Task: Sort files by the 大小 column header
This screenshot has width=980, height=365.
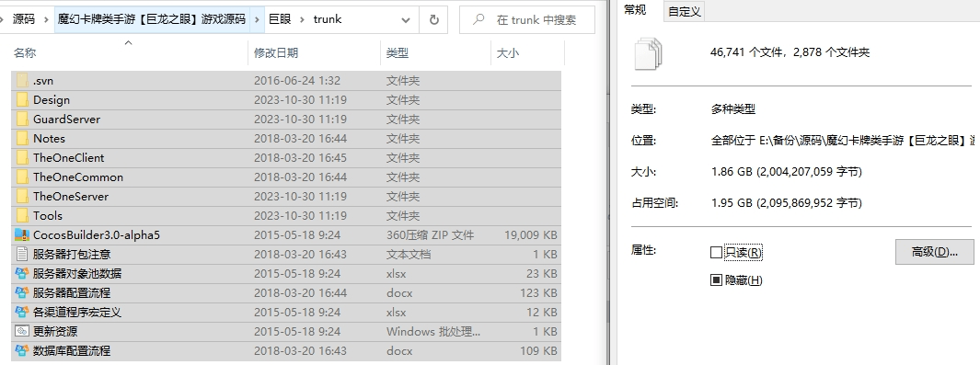Action: (x=527, y=53)
